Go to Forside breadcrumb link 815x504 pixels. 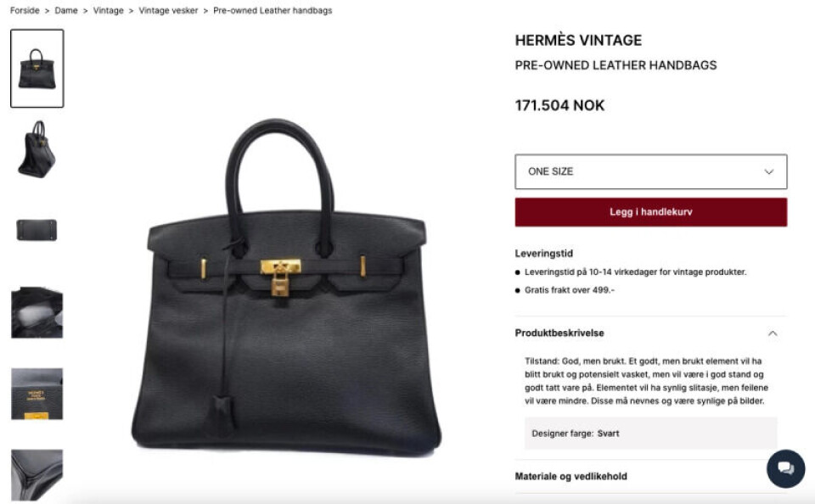tap(25, 10)
